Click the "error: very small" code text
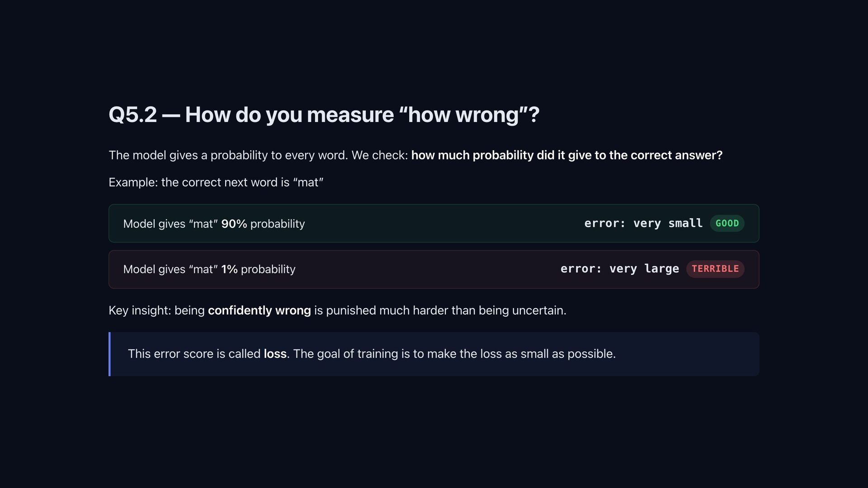Screen dimensions: 868x488 (643, 223)
